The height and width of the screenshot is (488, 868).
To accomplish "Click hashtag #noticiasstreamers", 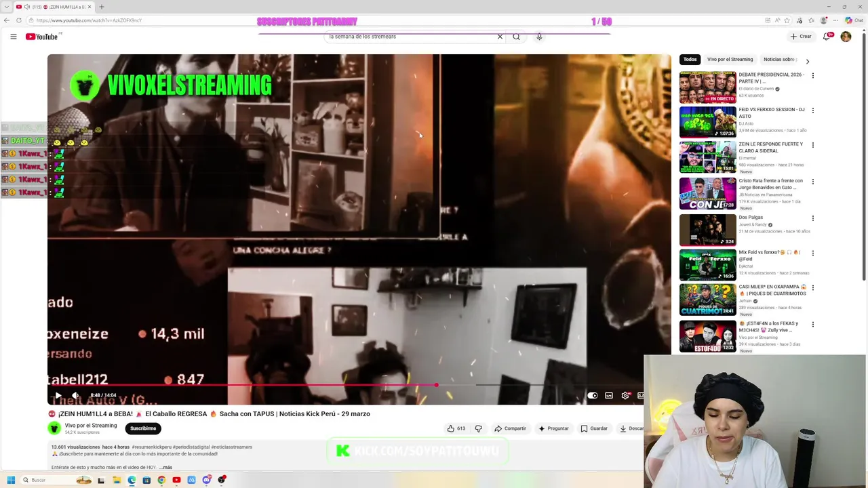I will [x=232, y=447].
